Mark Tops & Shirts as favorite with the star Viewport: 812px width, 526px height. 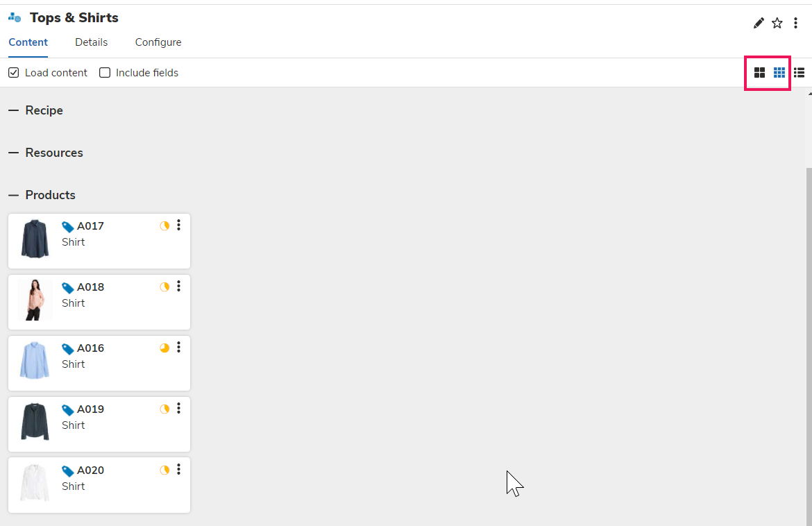click(777, 23)
